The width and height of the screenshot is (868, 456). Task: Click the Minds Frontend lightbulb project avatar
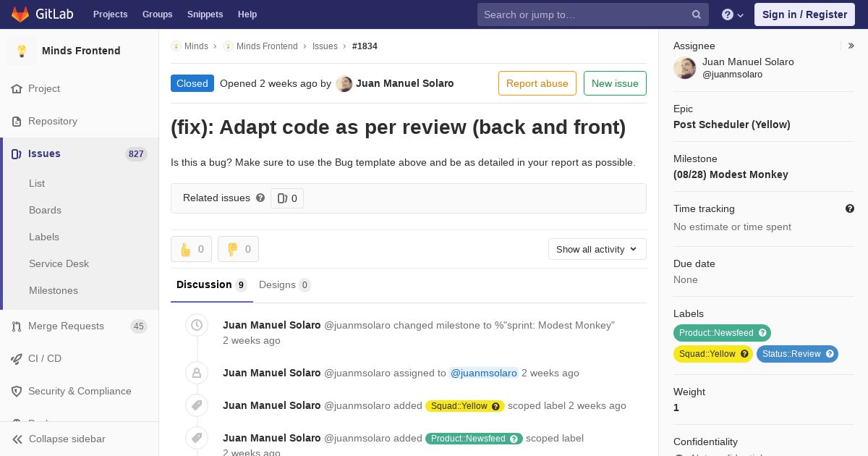coord(22,51)
